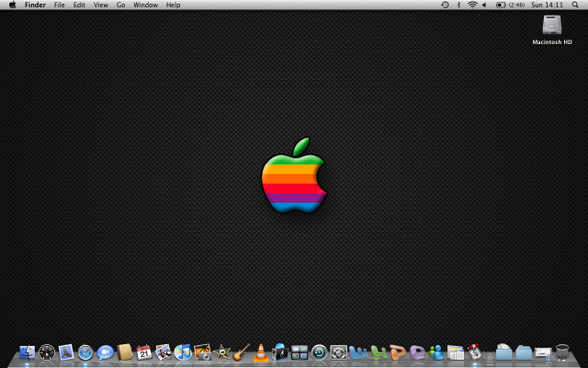
Task: Open the Help menu
Action: (x=174, y=5)
